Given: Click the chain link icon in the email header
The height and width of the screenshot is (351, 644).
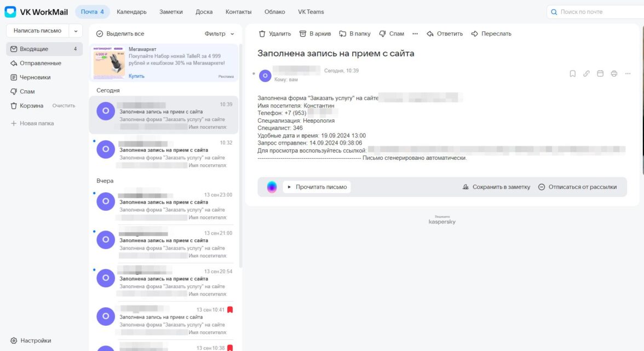Looking at the screenshot, I should tap(586, 73).
